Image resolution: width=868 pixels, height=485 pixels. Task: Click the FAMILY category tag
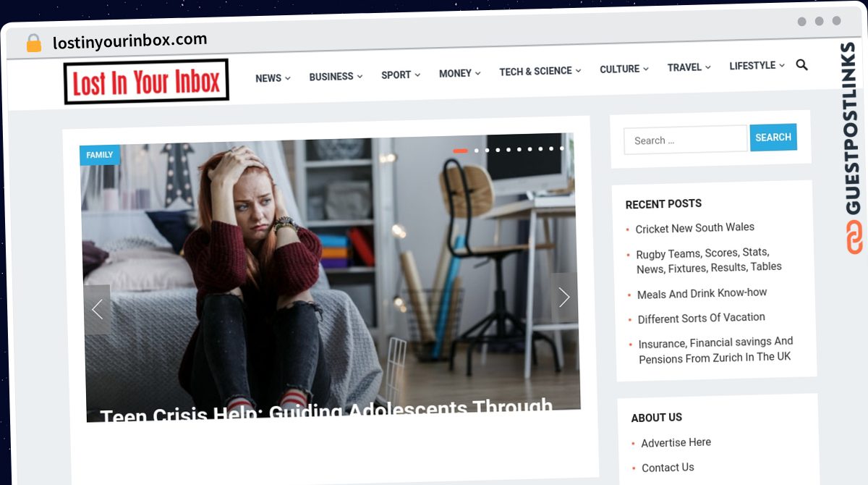pos(100,155)
